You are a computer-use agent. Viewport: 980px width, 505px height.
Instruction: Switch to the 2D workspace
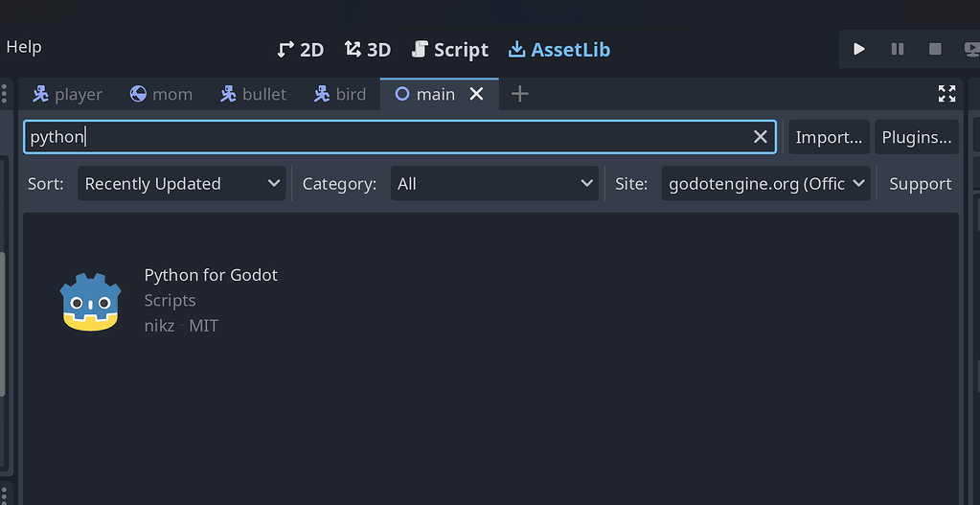[301, 50]
